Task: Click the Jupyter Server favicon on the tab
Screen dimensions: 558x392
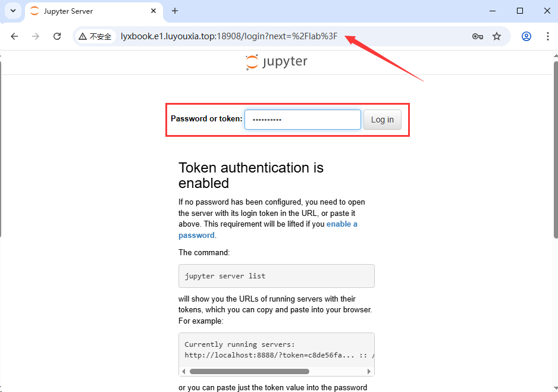Action: (x=34, y=11)
